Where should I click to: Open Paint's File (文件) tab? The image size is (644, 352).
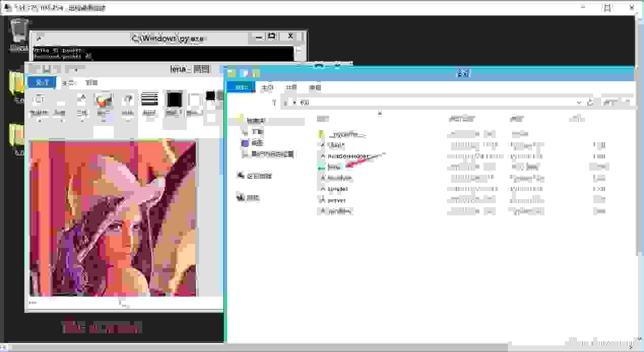[41, 82]
